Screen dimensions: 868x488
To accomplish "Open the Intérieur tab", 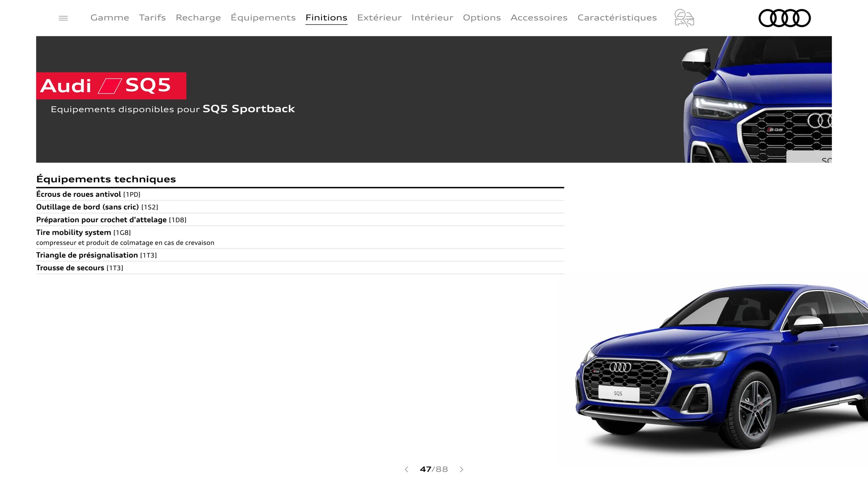I will (432, 17).
